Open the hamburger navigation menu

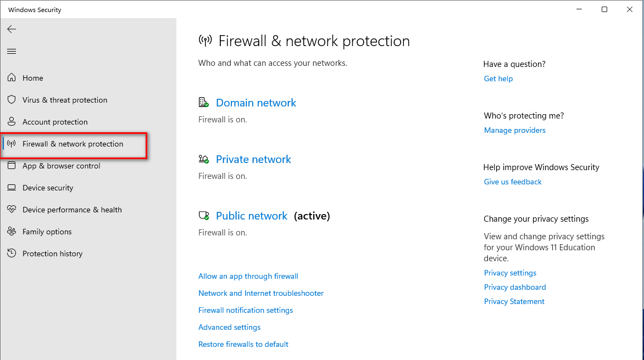point(12,51)
